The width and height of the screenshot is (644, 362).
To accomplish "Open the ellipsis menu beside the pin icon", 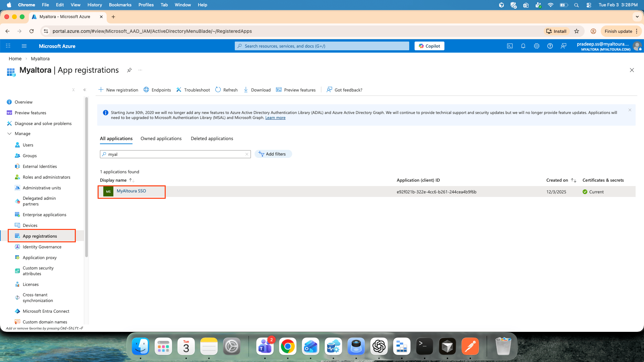I will pyautogui.click(x=140, y=70).
